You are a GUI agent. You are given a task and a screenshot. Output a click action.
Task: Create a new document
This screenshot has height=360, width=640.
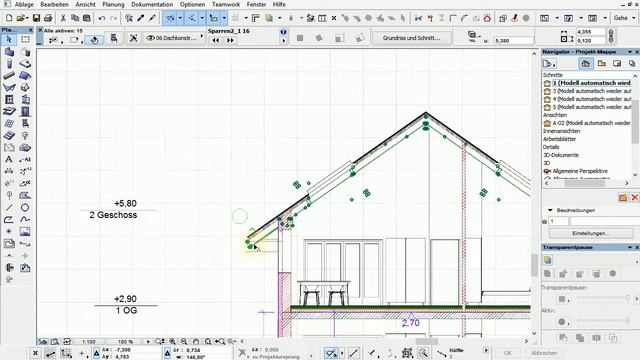click(x=9, y=18)
